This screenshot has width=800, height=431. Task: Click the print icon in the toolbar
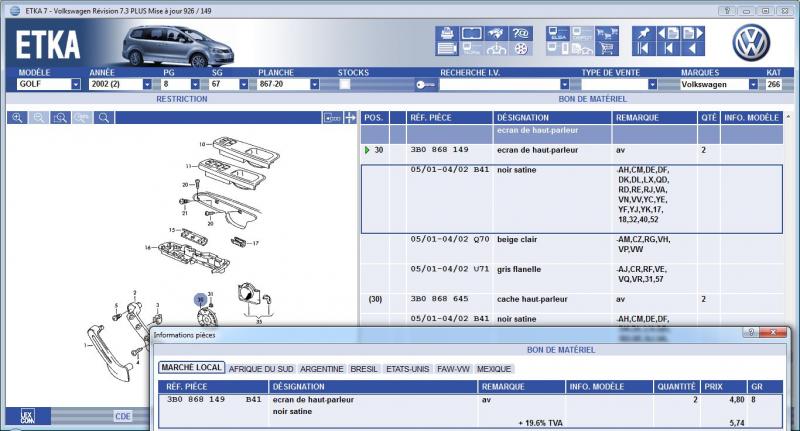coord(447,34)
